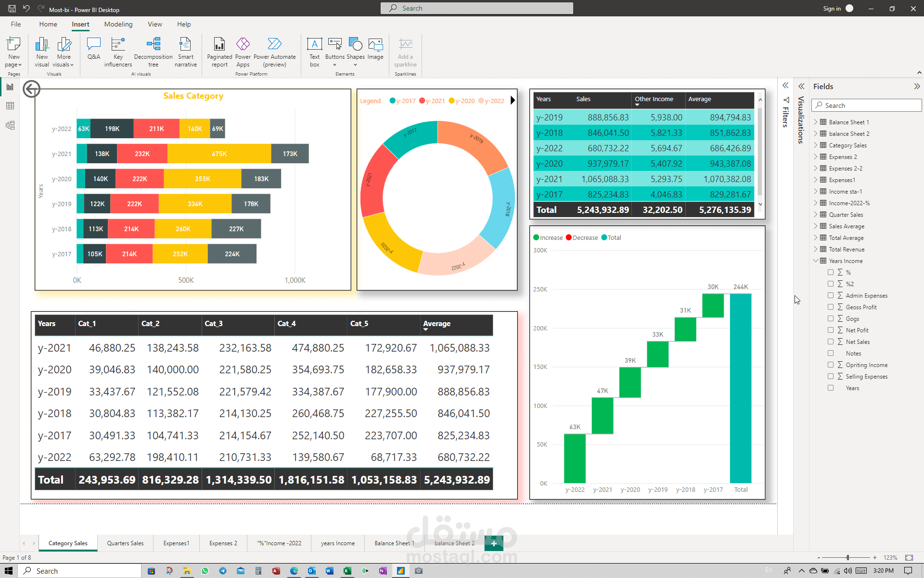The image size is (924, 578).
Task: Collapse the Years Income table
Action: click(816, 261)
